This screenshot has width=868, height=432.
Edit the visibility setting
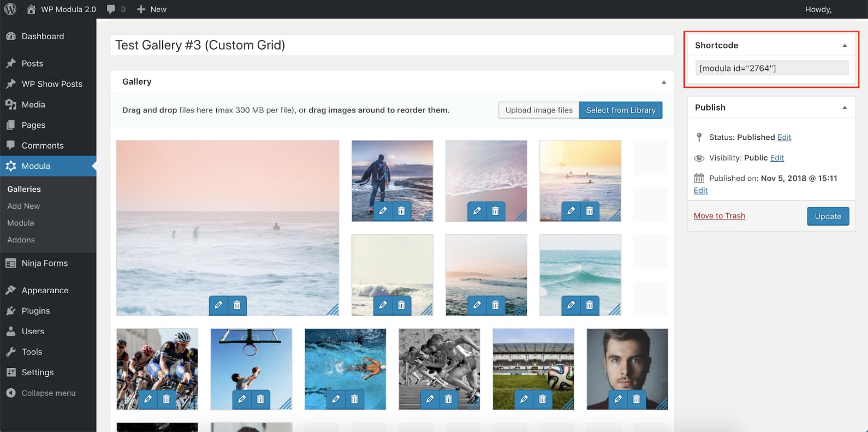[777, 158]
